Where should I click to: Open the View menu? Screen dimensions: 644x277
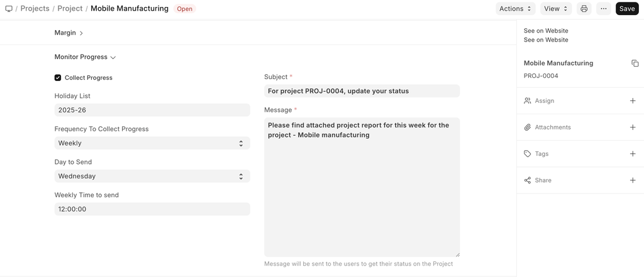(x=556, y=9)
